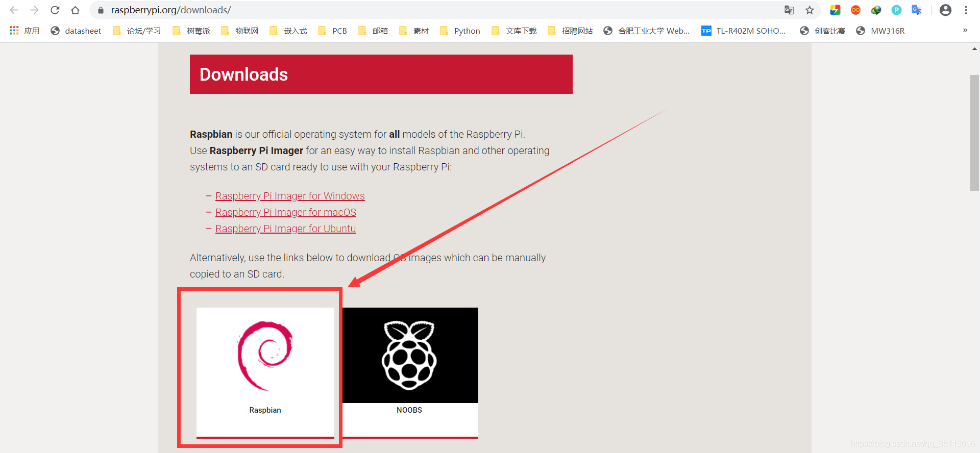The height and width of the screenshot is (453, 980).
Task: Click the scrollbar up arrow
Action: click(974, 49)
